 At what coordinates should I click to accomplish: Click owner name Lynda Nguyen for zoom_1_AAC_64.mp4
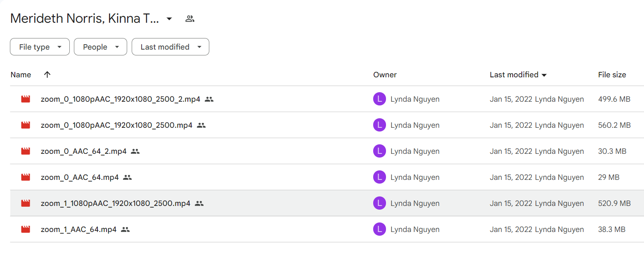pos(415,230)
